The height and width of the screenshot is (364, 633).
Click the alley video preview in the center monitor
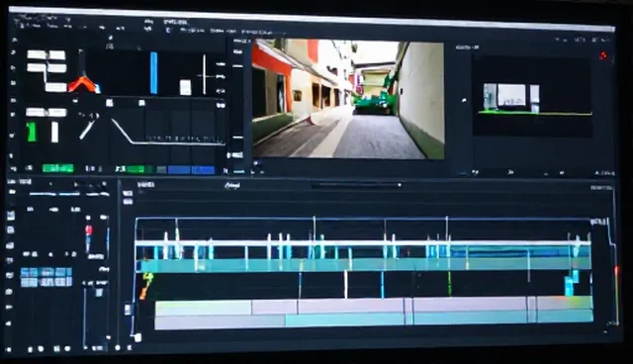click(x=348, y=99)
